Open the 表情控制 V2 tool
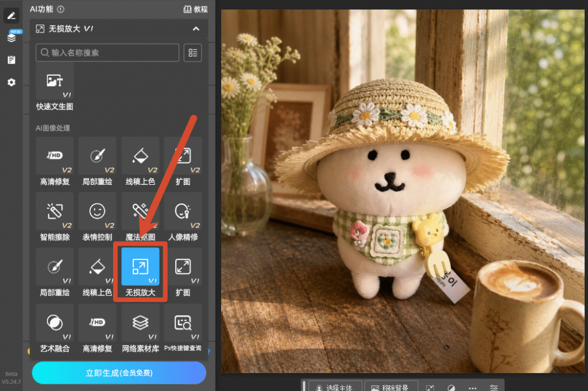The width and height of the screenshot is (588, 391). tap(98, 217)
